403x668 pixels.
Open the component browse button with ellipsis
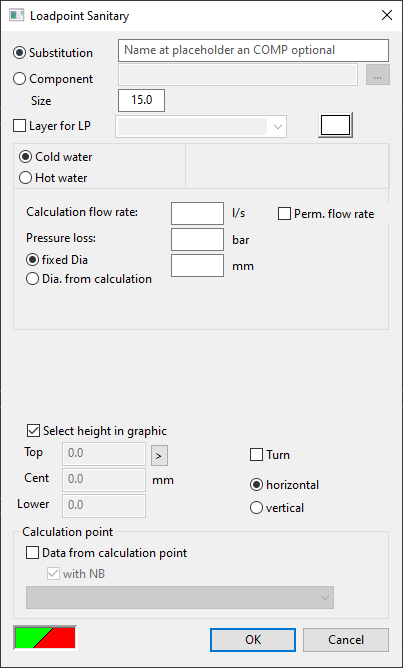tap(378, 77)
